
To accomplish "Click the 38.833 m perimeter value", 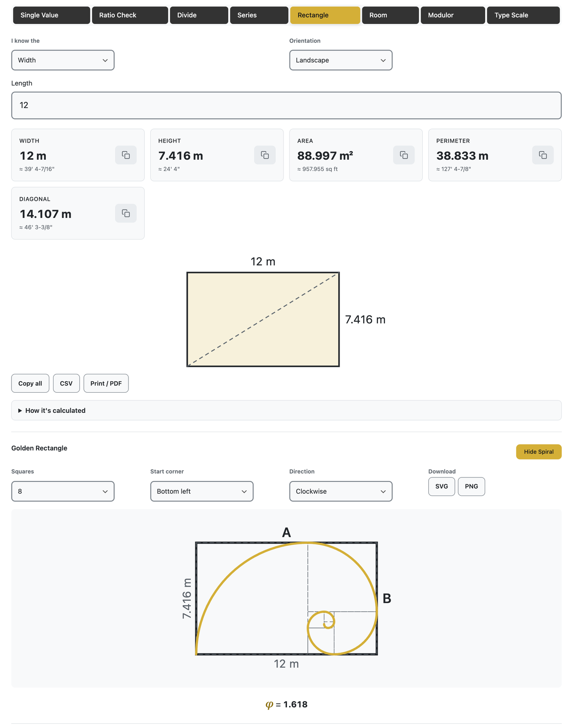I will (x=463, y=156).
